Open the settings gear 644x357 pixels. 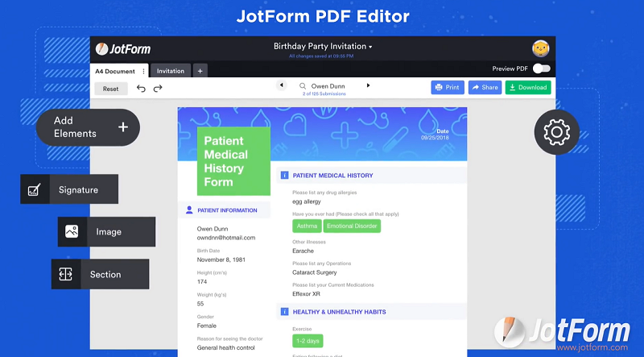tap(556, 132)
